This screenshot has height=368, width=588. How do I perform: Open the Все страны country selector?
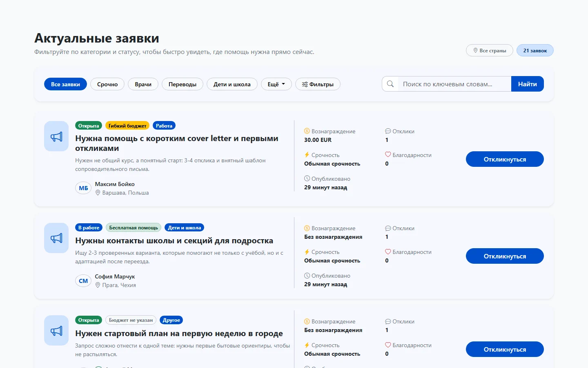pos(490,50)
